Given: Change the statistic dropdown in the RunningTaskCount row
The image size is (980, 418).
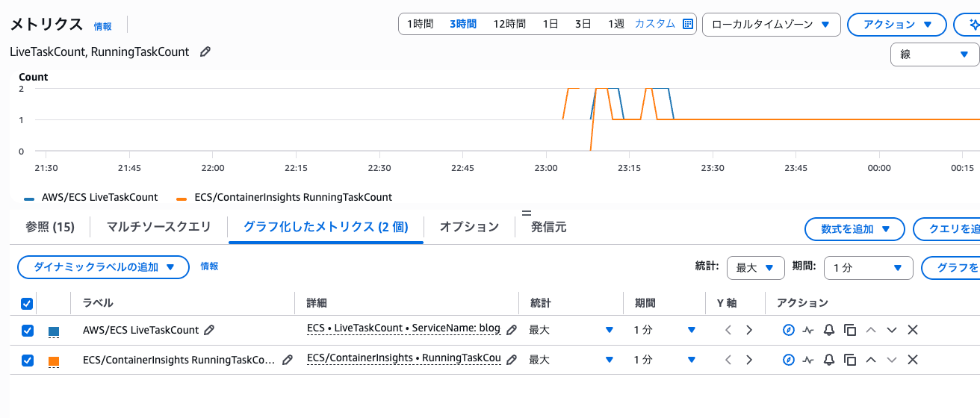Looking at the screenshot, I should coord(571,360).
